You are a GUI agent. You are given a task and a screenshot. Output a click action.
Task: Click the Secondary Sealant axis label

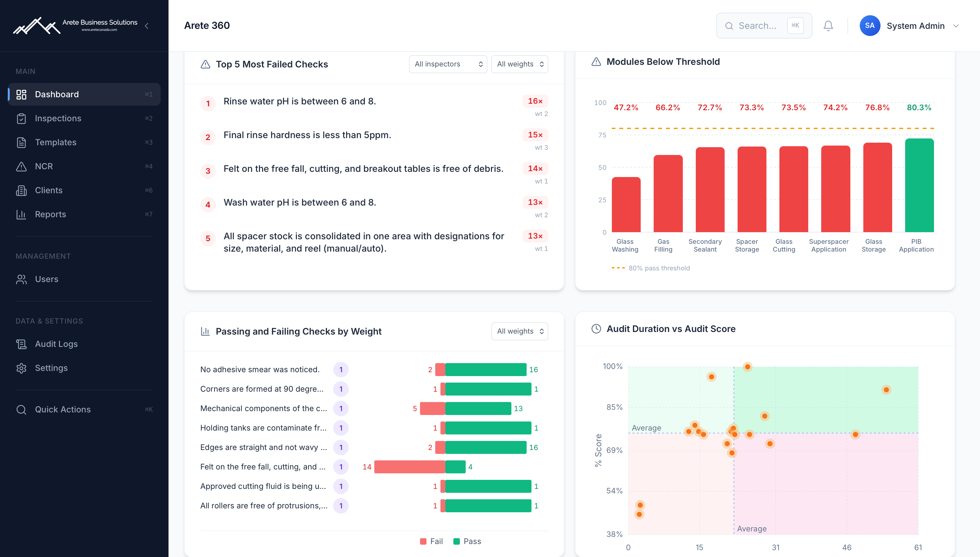point(705,246)
